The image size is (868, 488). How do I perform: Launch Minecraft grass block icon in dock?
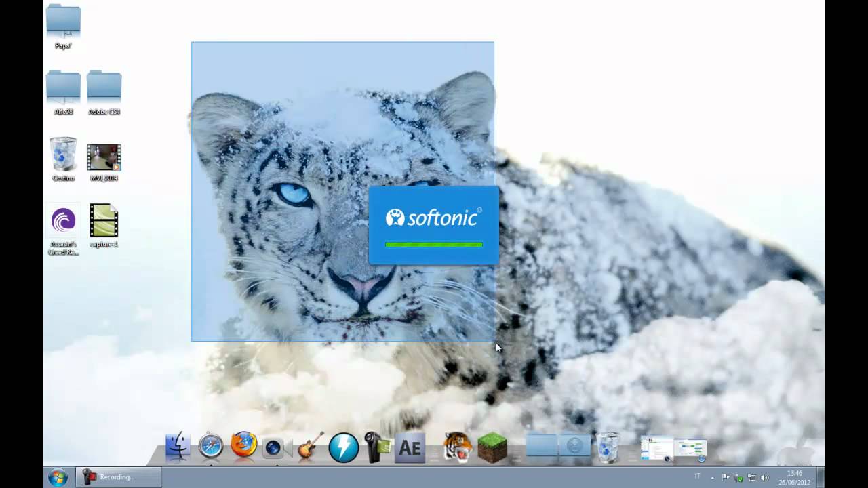point(492,448)
